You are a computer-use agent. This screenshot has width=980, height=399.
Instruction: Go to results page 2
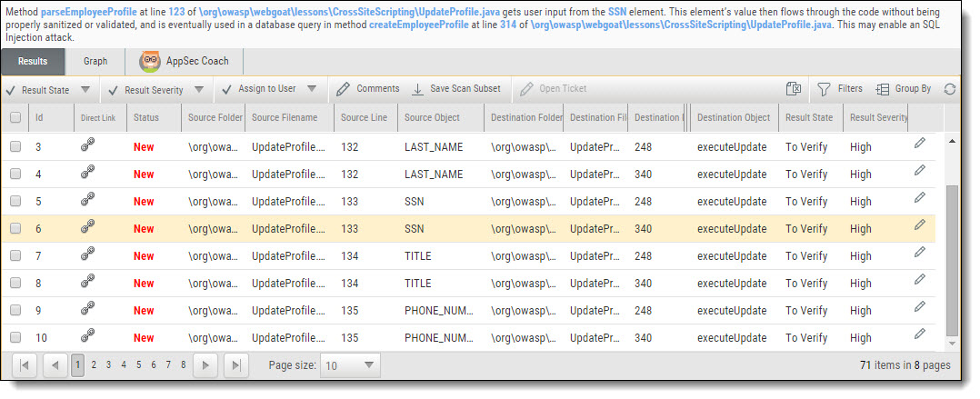[x=94, y=365]
